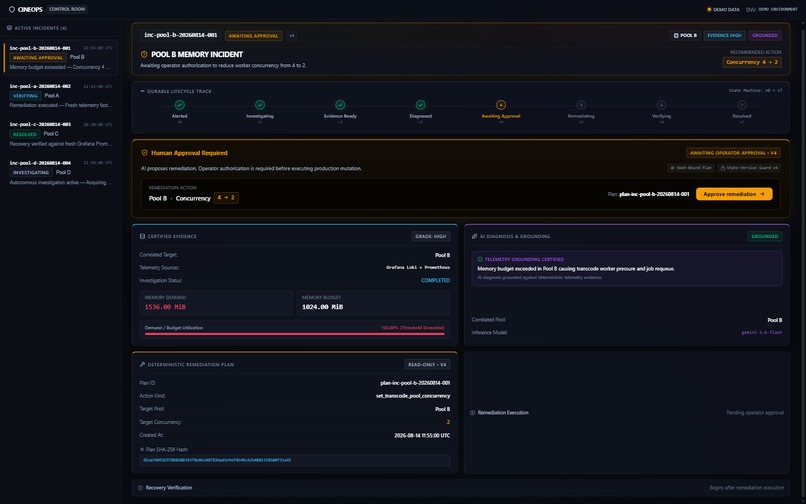Click the Pending operator approval status text
Viewport: 806px width, 504px height.
[755, 412]
